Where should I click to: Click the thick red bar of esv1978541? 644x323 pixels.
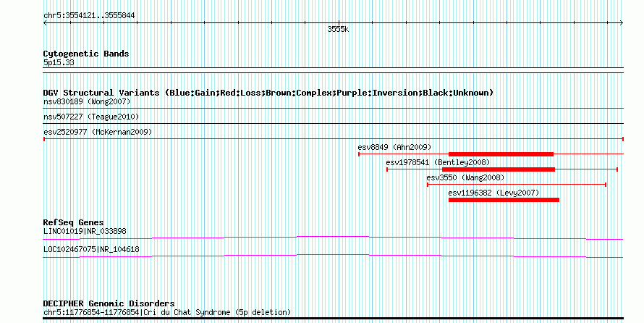coord(499,169)
